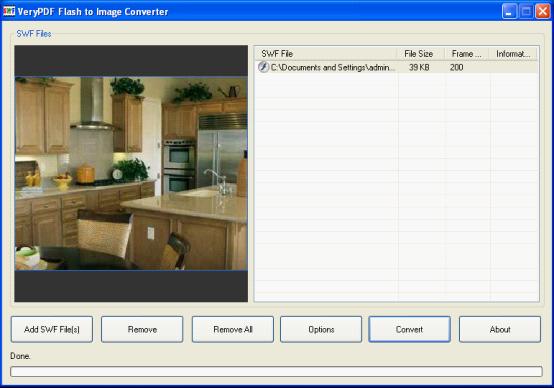This screenshot has width=554, height=388.
Task: Click the Remove button
Action: [142, 329]
